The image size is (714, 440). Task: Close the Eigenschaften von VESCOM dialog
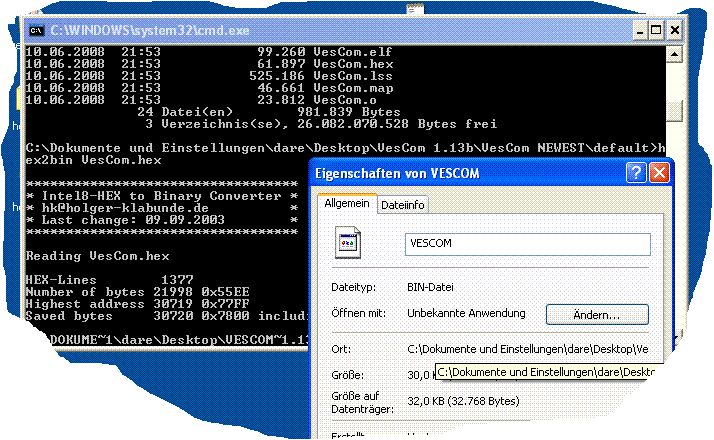pyautogui.click(x=659, y=173)
